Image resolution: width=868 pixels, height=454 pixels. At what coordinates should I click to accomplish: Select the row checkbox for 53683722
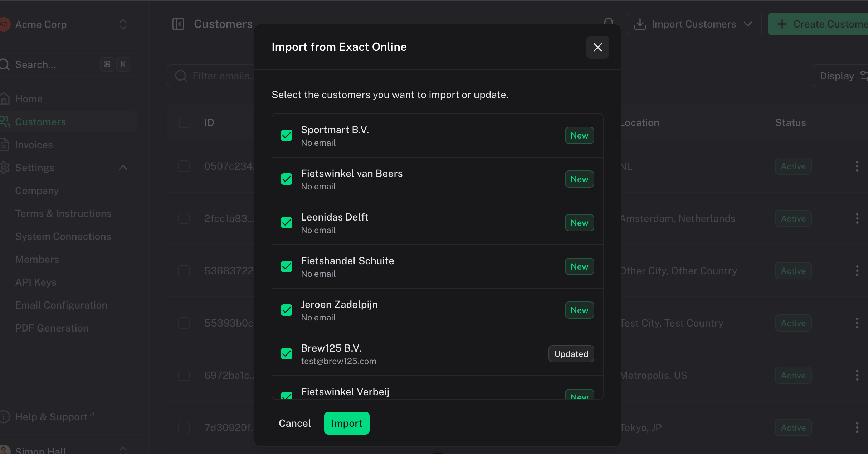tap(184, 271)
